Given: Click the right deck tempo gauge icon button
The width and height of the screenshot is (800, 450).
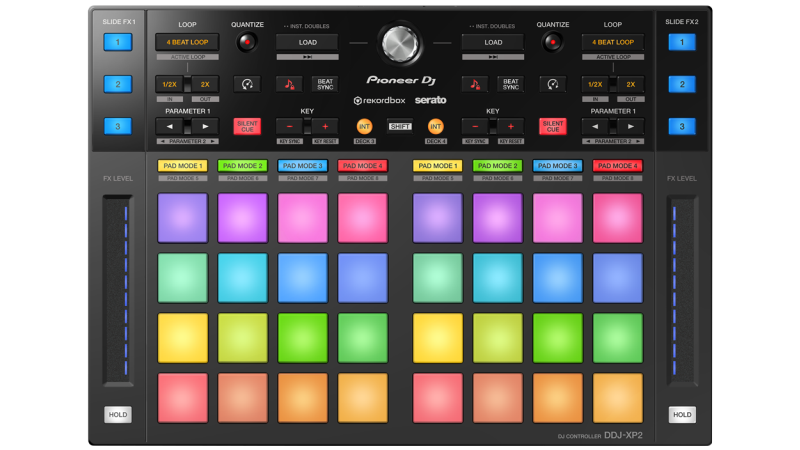Looking at the screenshot, I should 552,85.
